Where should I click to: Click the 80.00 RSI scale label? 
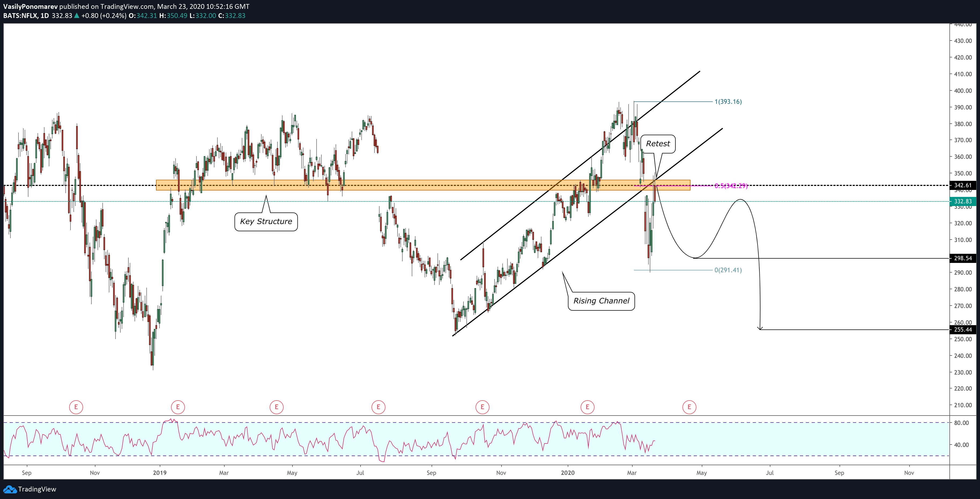961,423
